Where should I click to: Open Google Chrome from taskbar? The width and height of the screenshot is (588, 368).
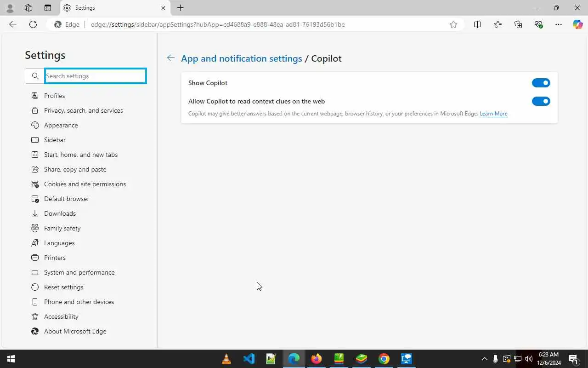click(384, 359)
